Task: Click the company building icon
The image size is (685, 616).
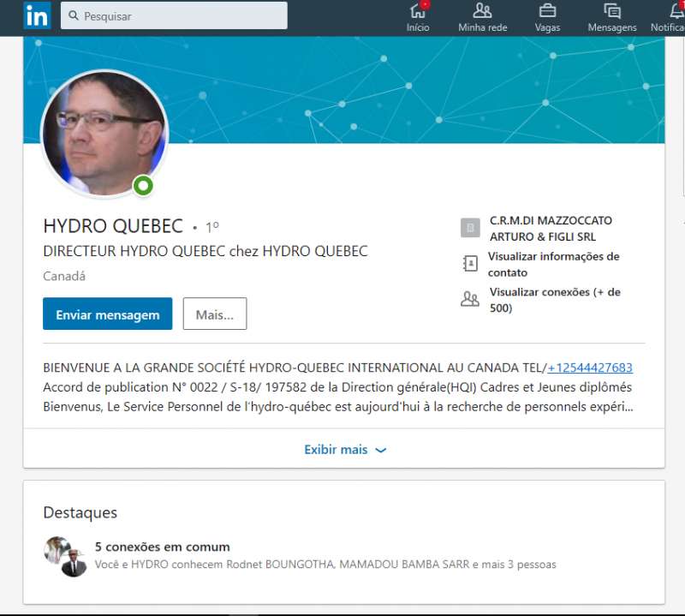Action: point(470,228)
